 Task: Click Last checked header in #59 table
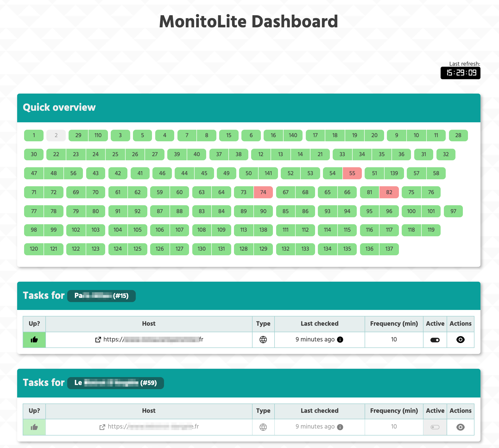click(319, 411)
